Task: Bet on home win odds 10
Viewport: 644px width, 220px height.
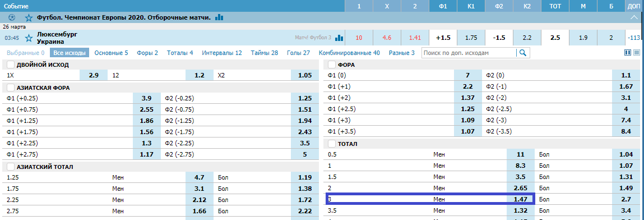Action: tap(359, 38)
